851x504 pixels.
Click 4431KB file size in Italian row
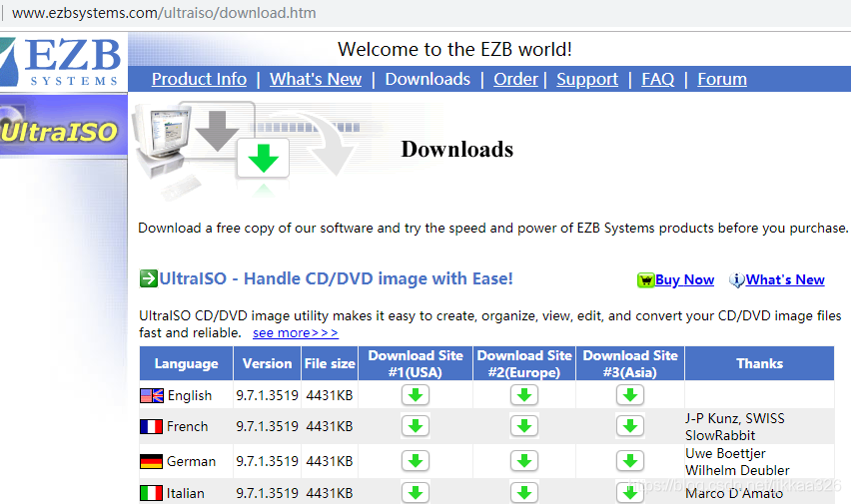[x=330, y=493]
